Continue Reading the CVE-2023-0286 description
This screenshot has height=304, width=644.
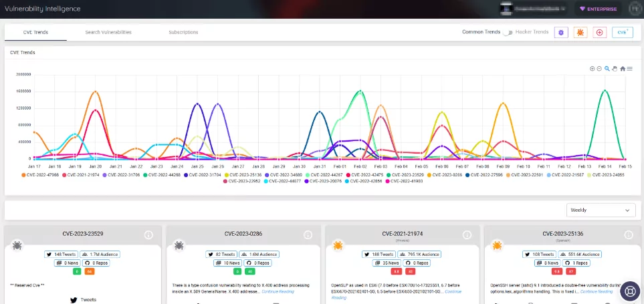[x=278, y=292]
